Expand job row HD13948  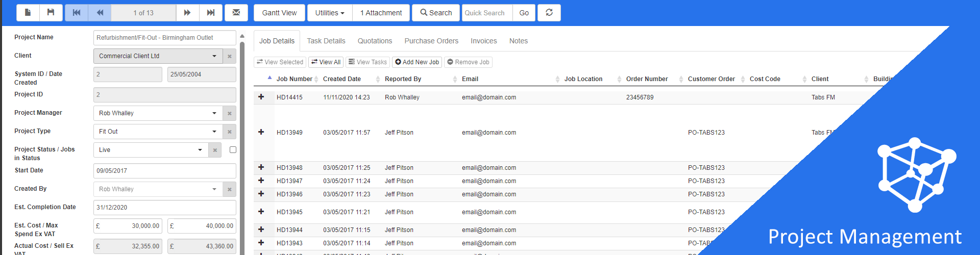coord(261,167)
